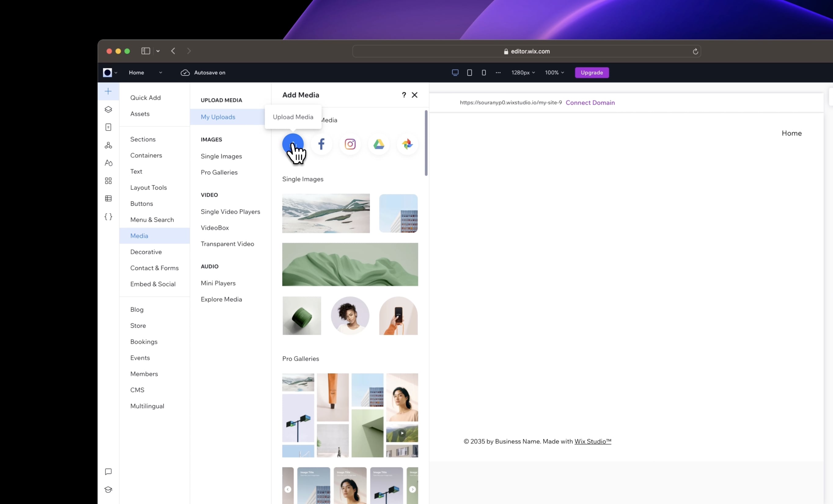Open the Wix Studio logo menu

[x=110, y=72]
